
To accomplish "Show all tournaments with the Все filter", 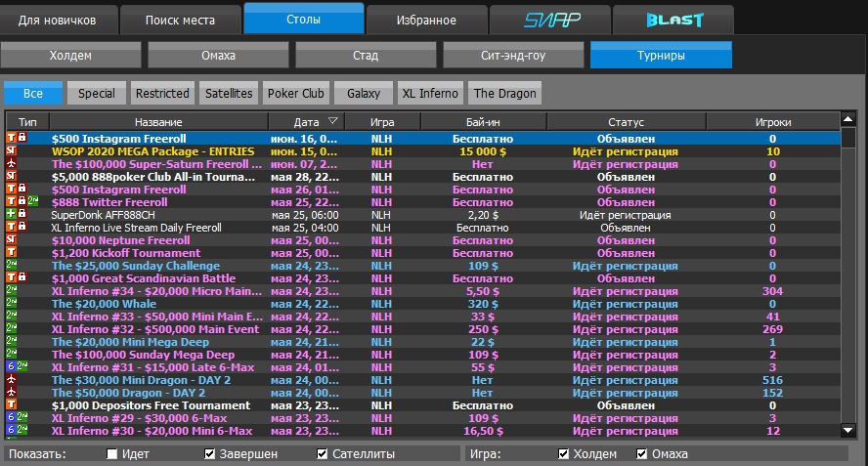I will coord(33,93).
